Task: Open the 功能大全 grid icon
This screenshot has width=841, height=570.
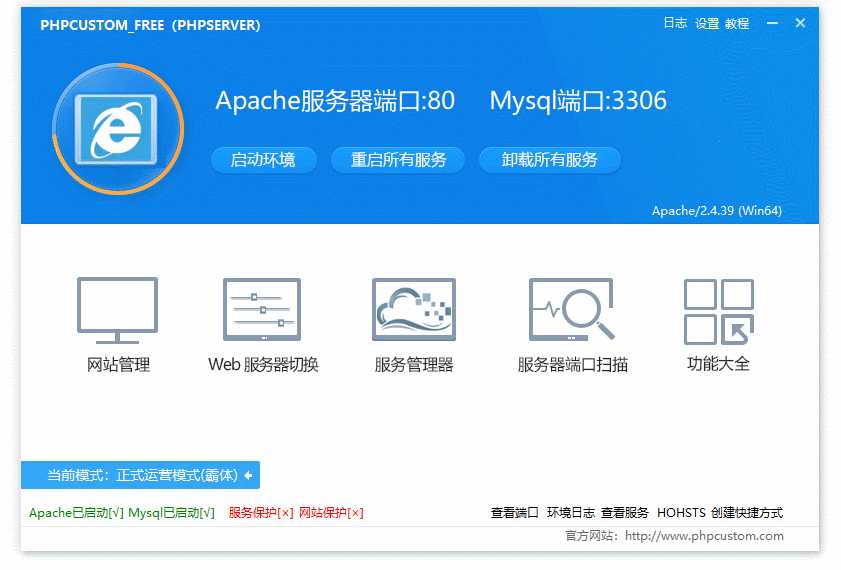Action: 719,312
